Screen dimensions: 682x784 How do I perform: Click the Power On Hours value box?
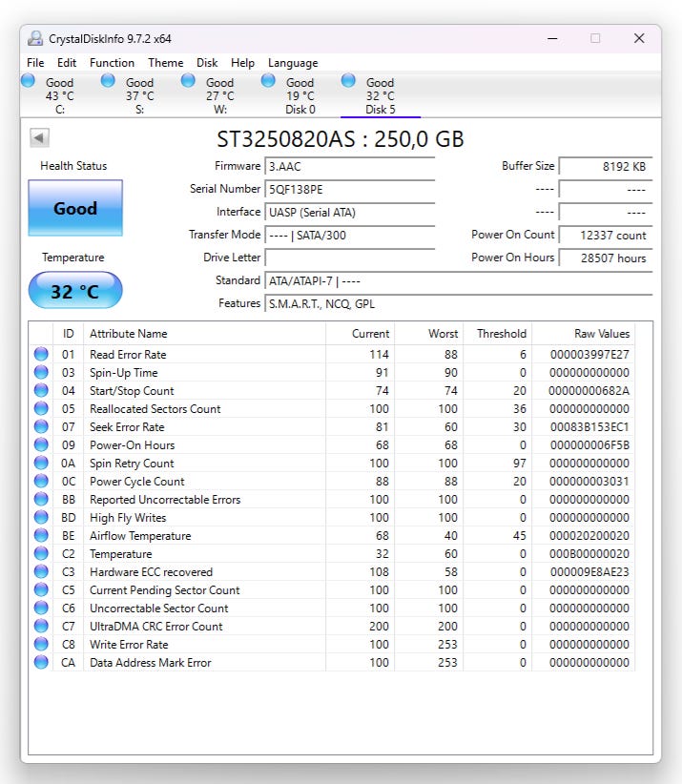tap(605, 258)
